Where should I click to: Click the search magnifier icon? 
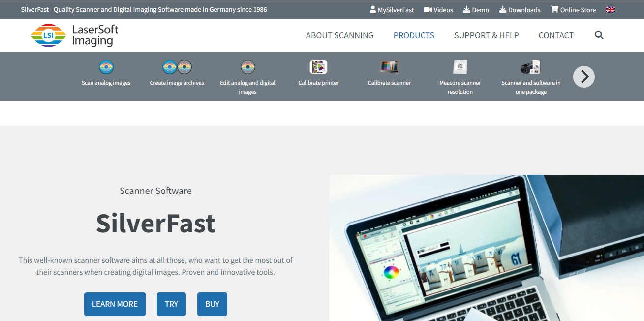click(x=599, y=35)
